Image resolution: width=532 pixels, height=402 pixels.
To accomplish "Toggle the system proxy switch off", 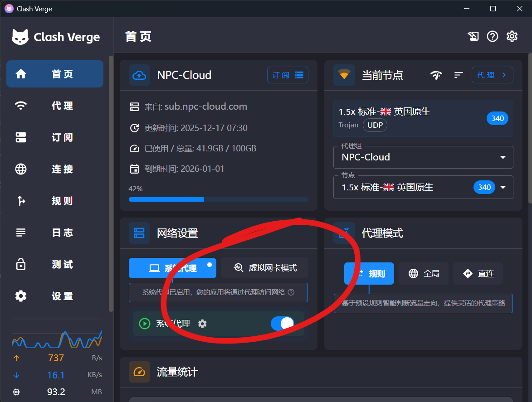I will [282, 324].
